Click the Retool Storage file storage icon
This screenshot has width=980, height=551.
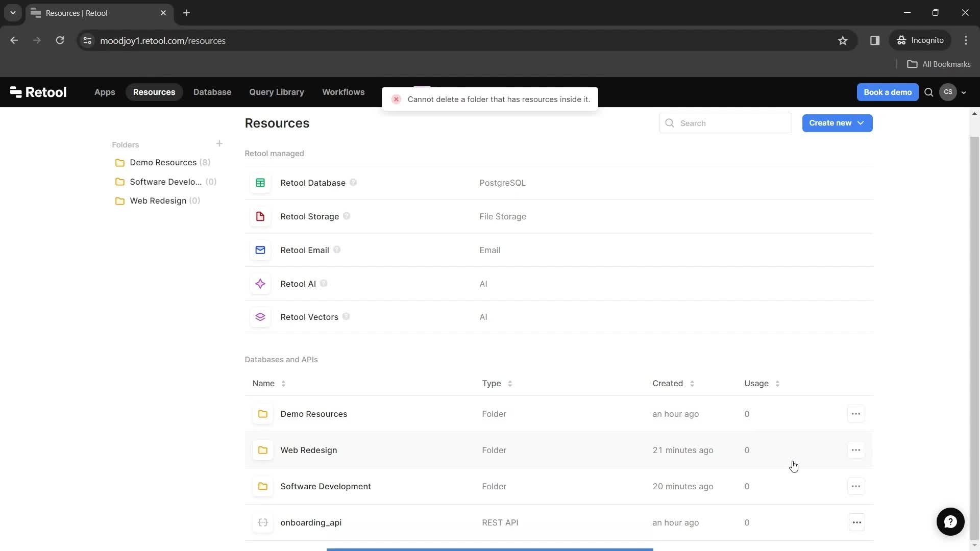pyautogui.click(x=260, y=216)
